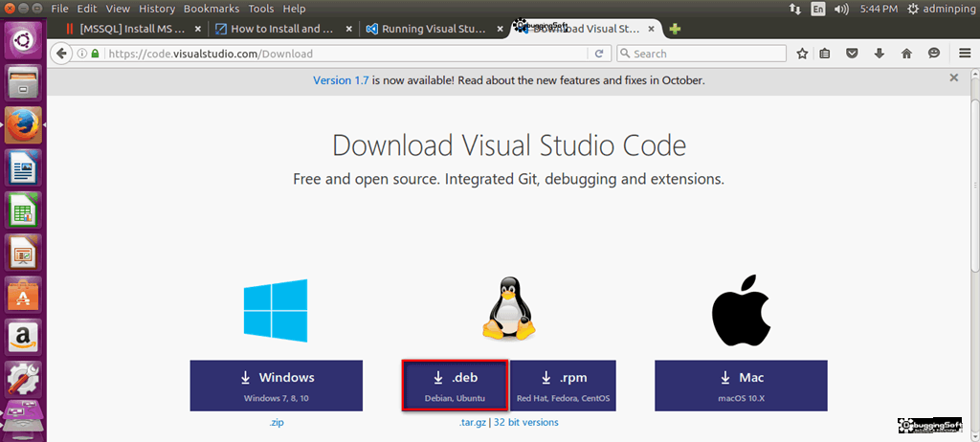Switch to How to Install tab
980x442 pixels.
point(283,29)
